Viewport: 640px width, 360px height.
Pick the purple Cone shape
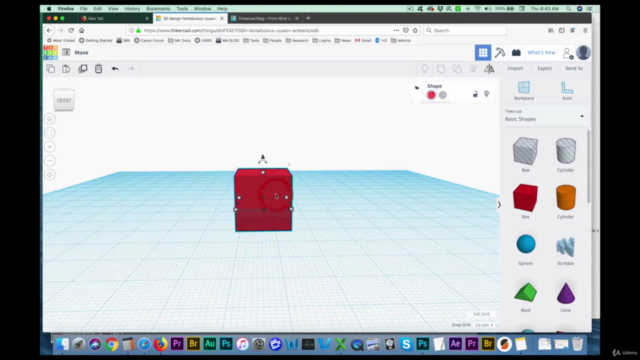pos(566,293)
